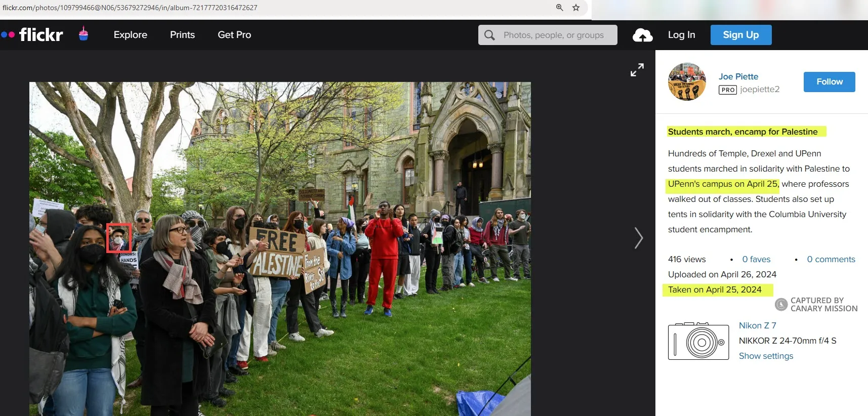The height and width of the screenshot is (416, 868).
Task: Go to the next photo arrow
Action: point(638,238)
